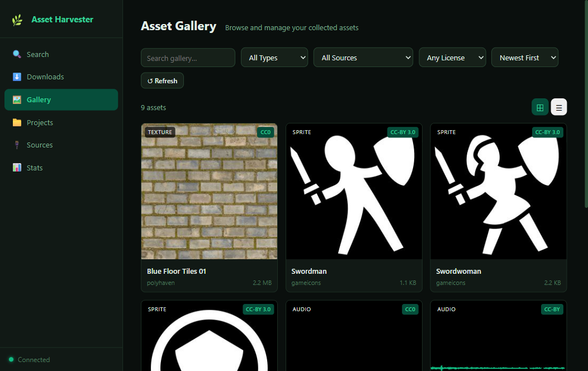Switch to grid view
588x371 pixels.
tap(540, 107)
